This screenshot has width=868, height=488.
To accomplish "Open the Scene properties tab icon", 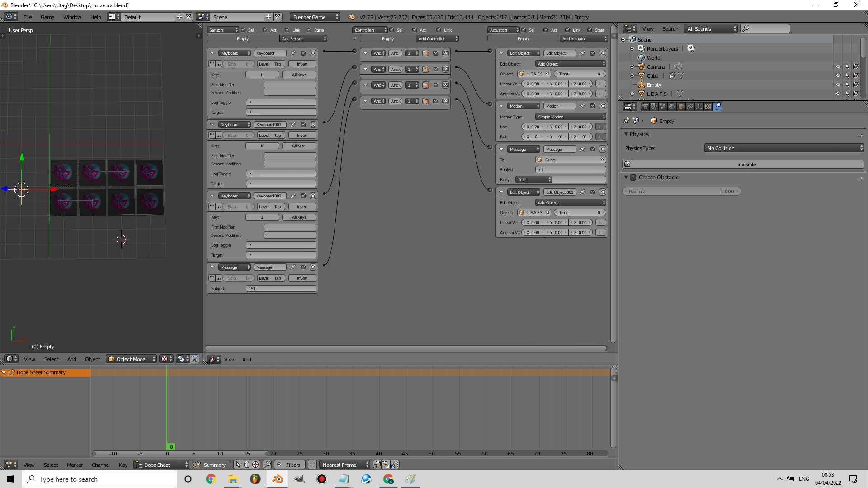I will click(663, 107).
